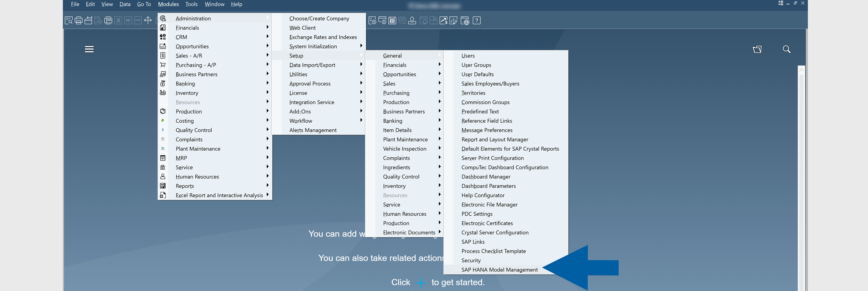868x291 pixels.
Task: Expand the Reports module arrow
Action: point(268,185)
